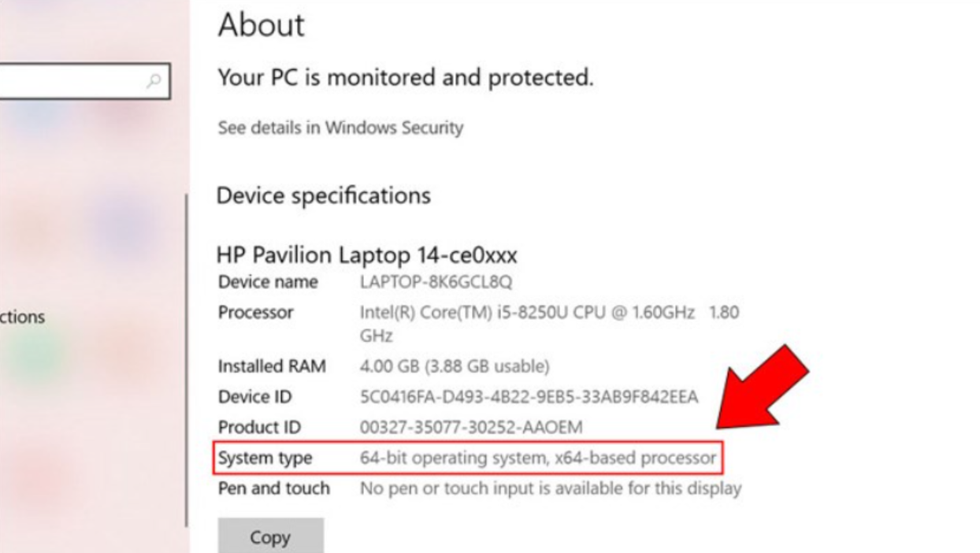Click the Product ID value 00327-35077-30252-AAOEM

tap(470, 428)
